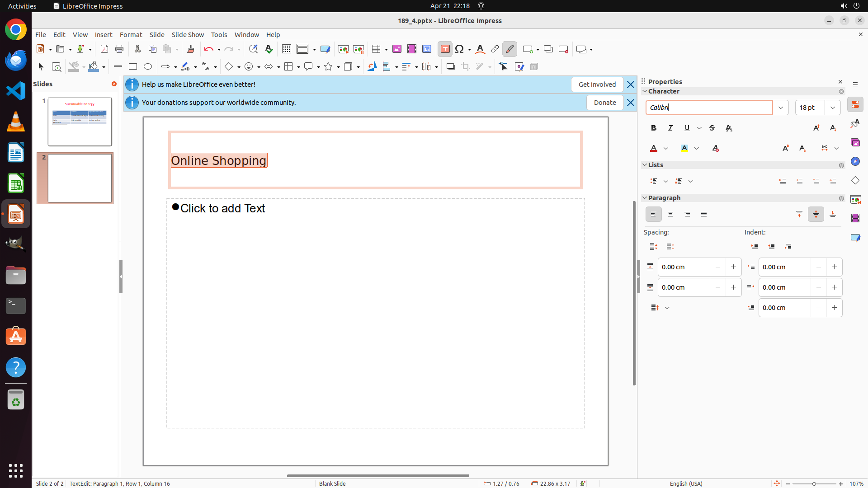Select slide 1 thumbnail
This screenshot has height=488, width=868.
pyautogui.click(x=80, y=122)
